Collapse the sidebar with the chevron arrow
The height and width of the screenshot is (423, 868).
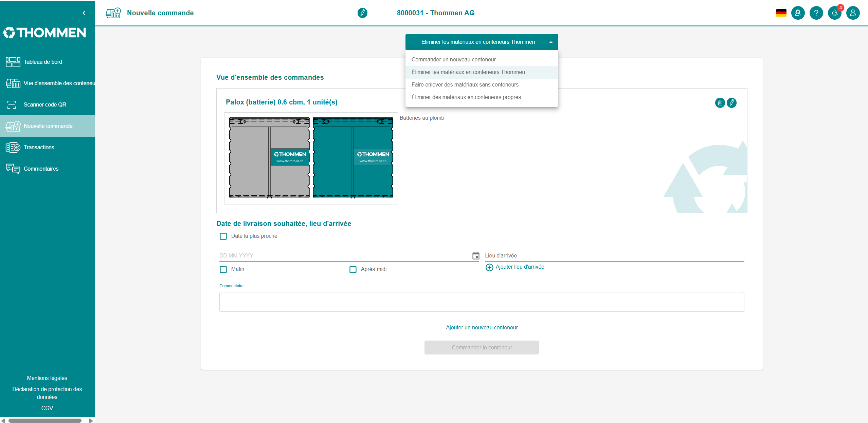point(84,13)
